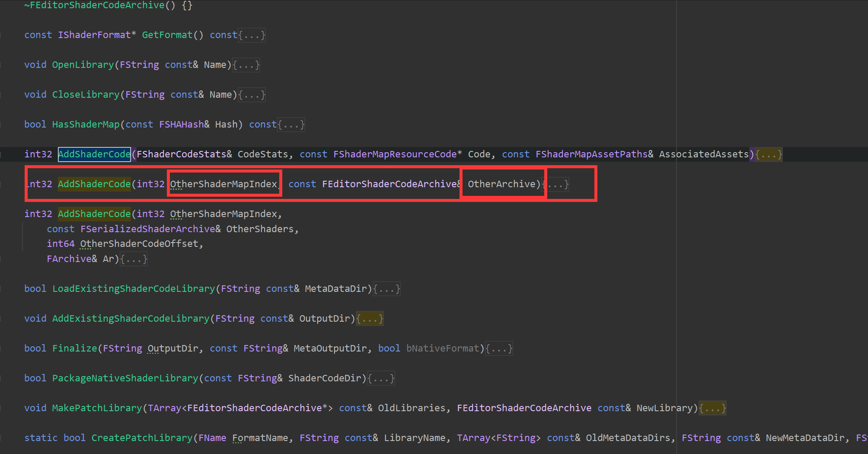Click the CloseLibrary function name

click(86, 95)
